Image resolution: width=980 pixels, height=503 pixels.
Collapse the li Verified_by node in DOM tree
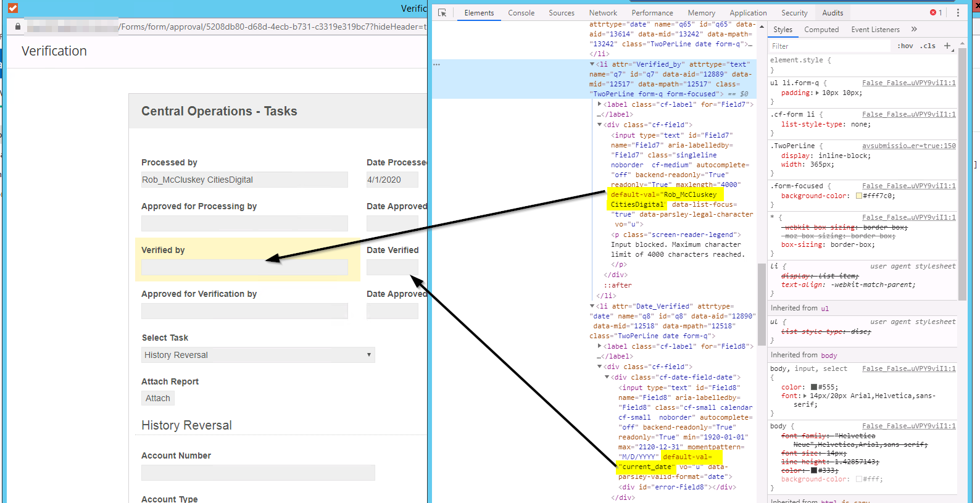[x=592, y=64]
